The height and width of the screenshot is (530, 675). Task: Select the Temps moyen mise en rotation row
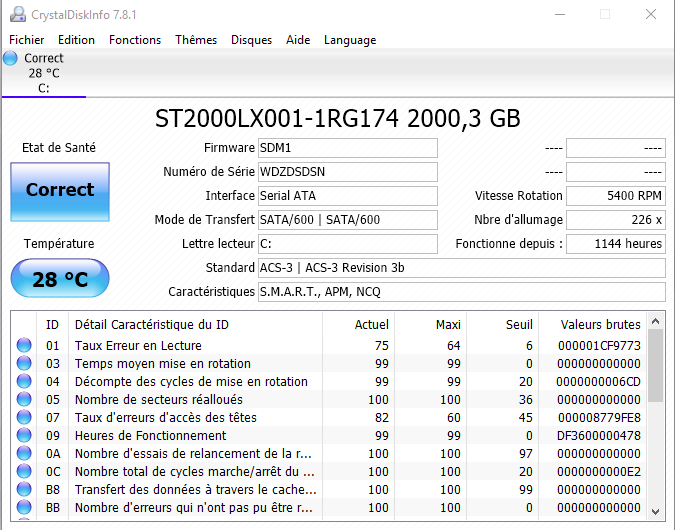329,363
